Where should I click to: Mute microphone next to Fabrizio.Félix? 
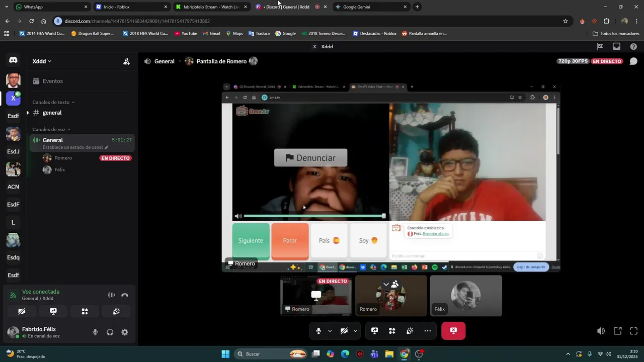point(95,332)
